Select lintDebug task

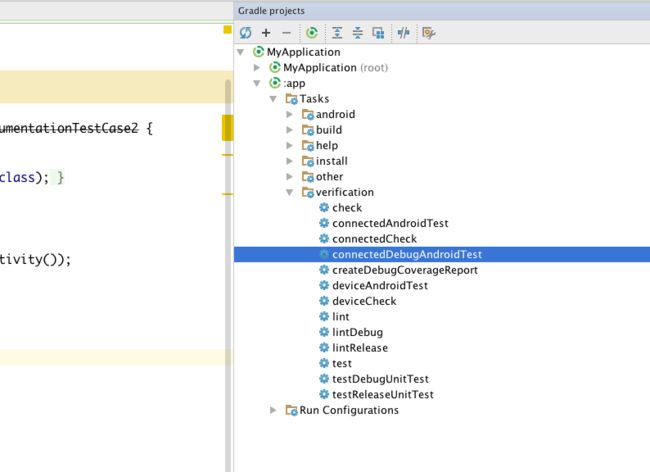pyautogui.click(x=357, y=332)
